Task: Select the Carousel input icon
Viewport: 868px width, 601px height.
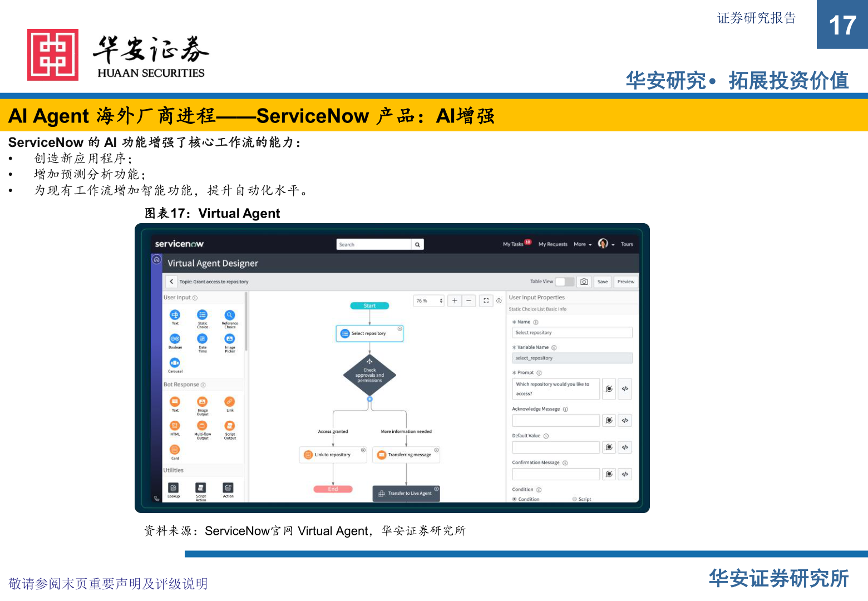Action: coord(175,362)
